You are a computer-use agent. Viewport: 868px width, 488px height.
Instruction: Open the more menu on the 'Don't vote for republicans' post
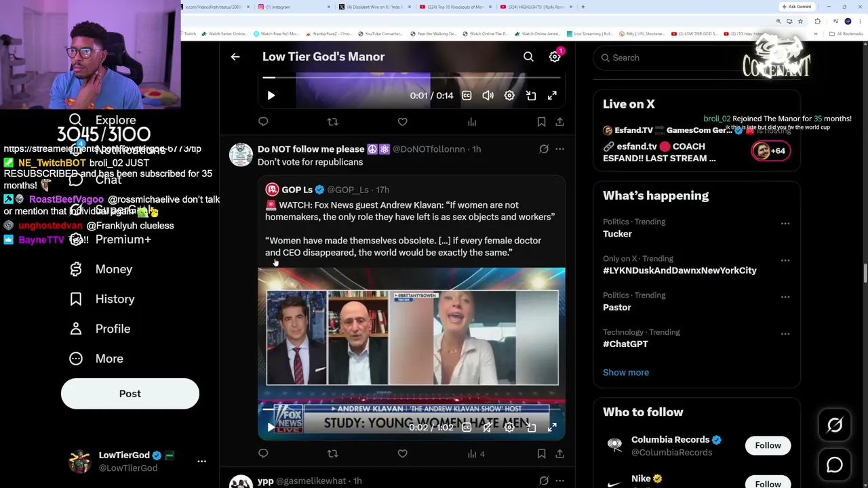tap(559, 149)
